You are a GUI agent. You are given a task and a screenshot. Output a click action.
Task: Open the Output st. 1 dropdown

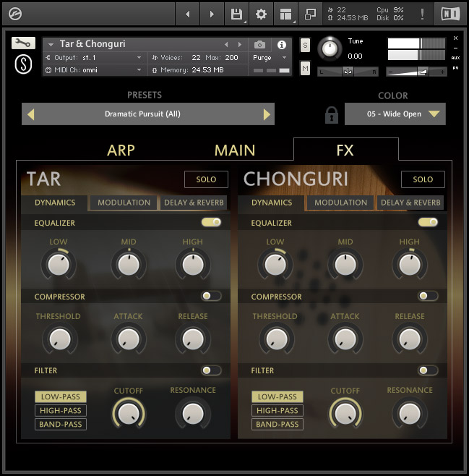point(93,58)
